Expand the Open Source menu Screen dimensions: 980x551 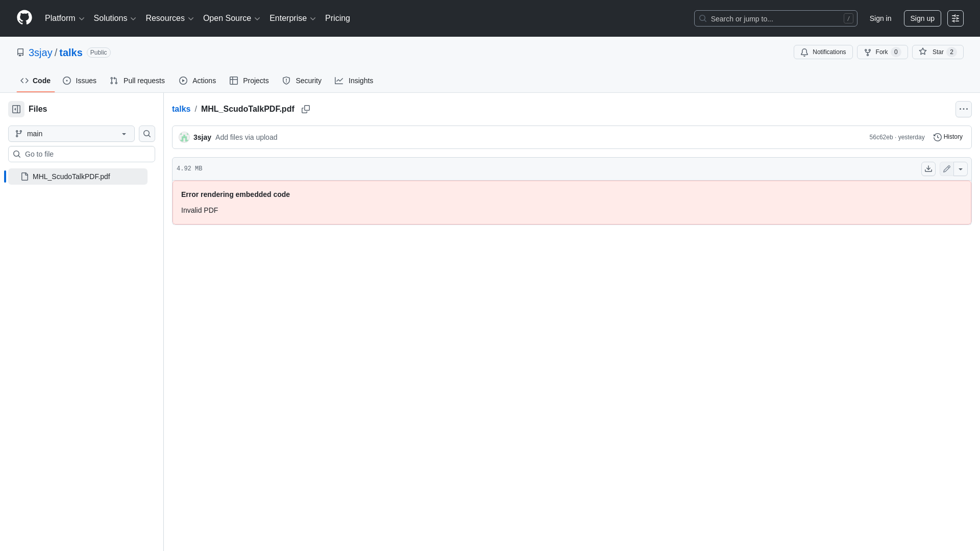[x=231, y=18]
